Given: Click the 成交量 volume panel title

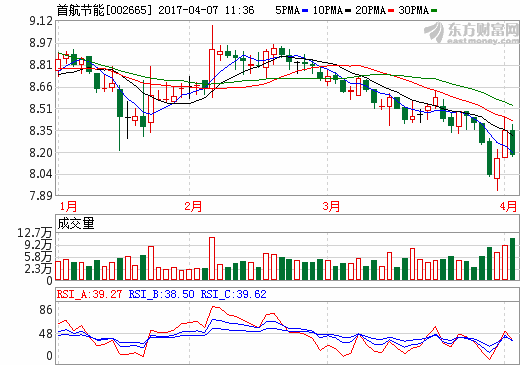Looking at the screenshot, I should click(76, 223).
